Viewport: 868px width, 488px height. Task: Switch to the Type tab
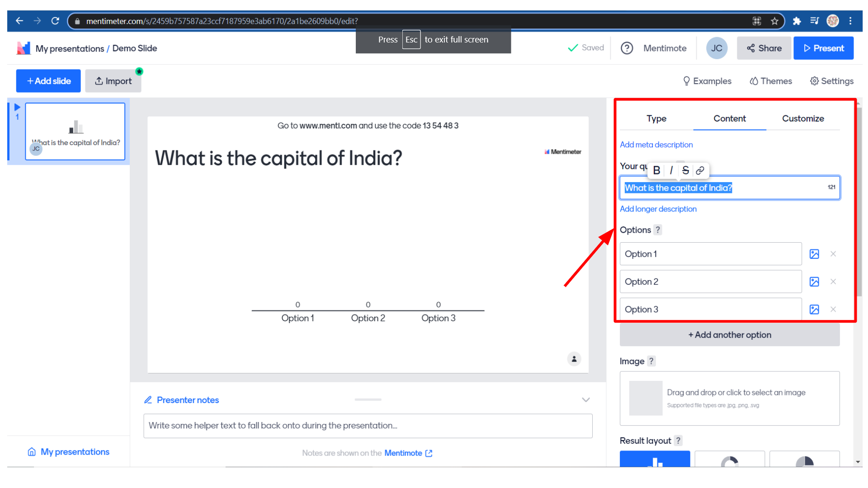point(656,118)
